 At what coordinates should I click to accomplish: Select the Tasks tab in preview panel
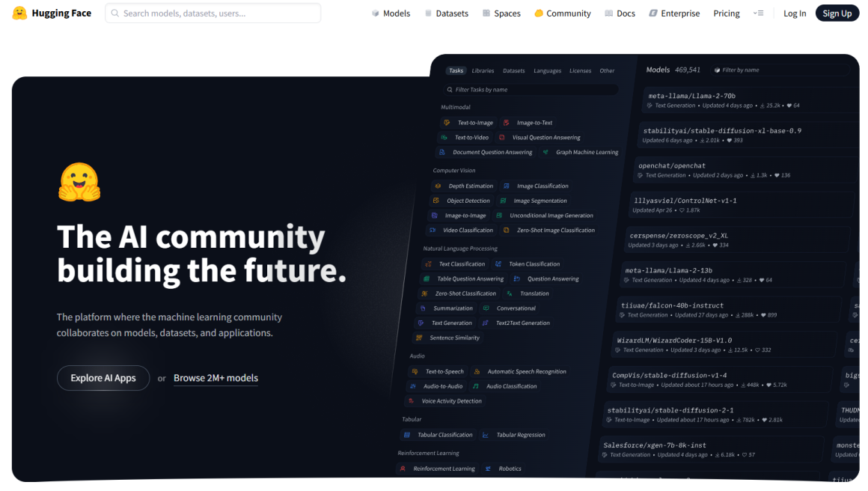456,71
